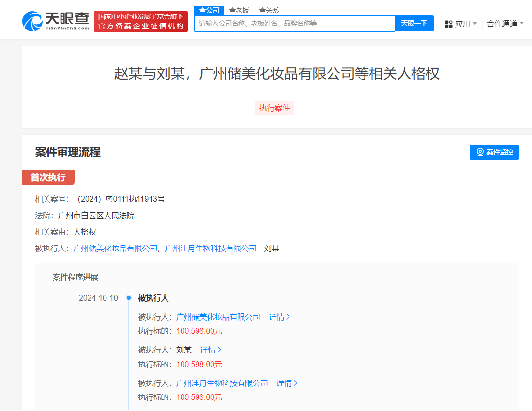532x411 pixels.
Task: Click the 案件程序进展 heading
Action: [x=76, y=278]
